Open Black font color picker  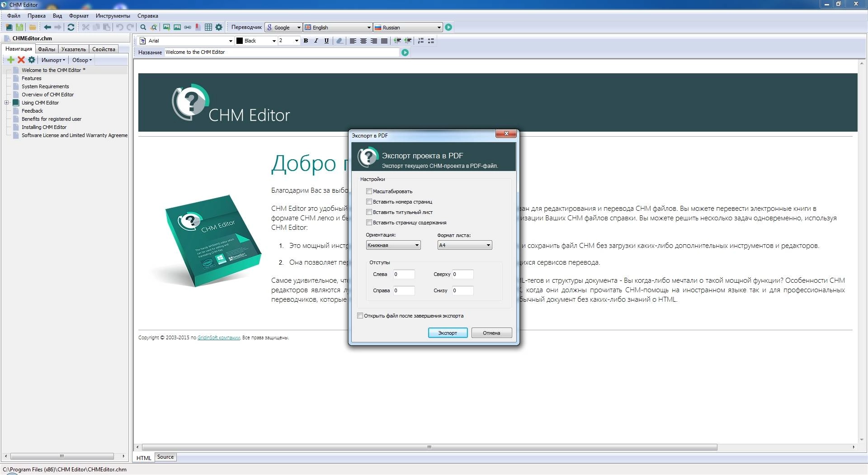pyautogui.click(x=256, y=41)
